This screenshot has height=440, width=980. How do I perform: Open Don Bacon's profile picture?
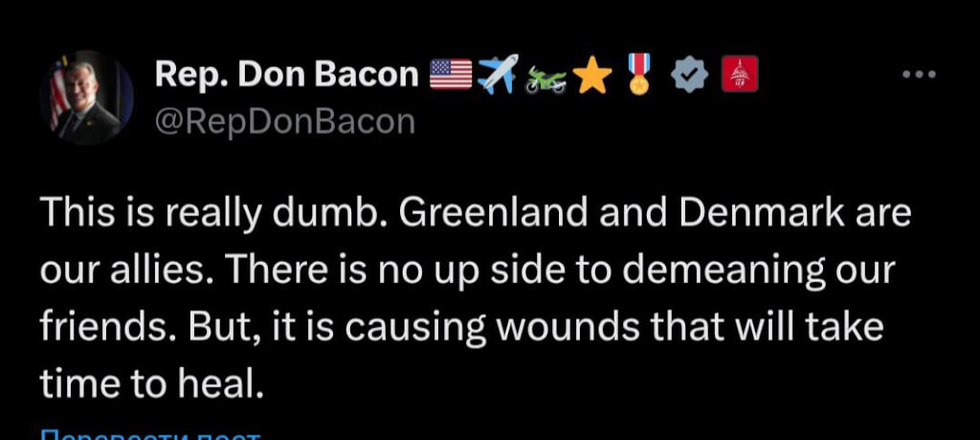coord(85,97)
